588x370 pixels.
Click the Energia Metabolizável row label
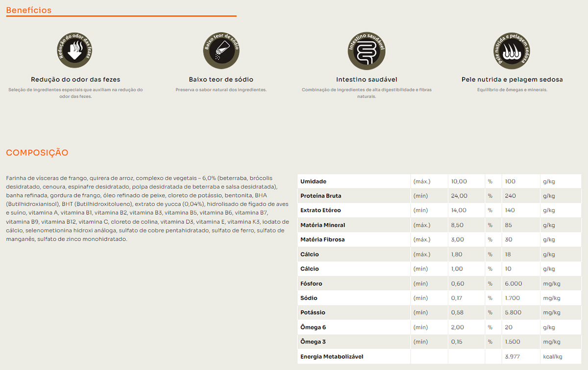tap(332, 357)
